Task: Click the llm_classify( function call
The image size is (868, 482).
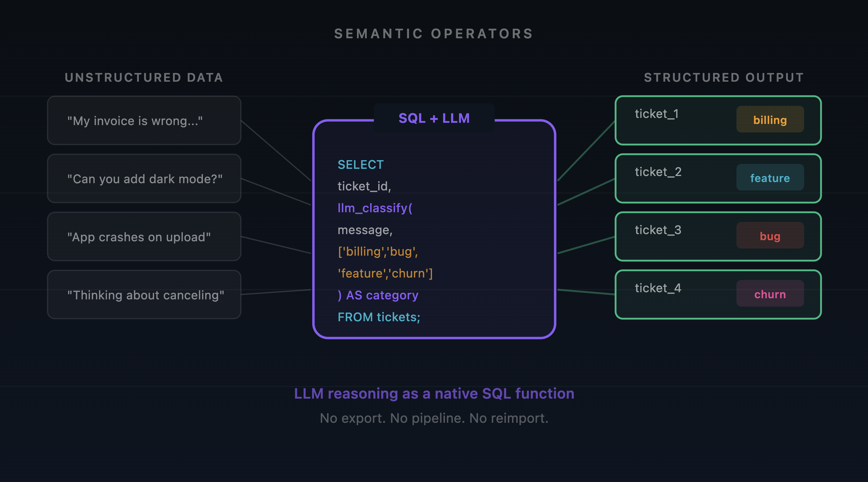Action: (375, 208)
